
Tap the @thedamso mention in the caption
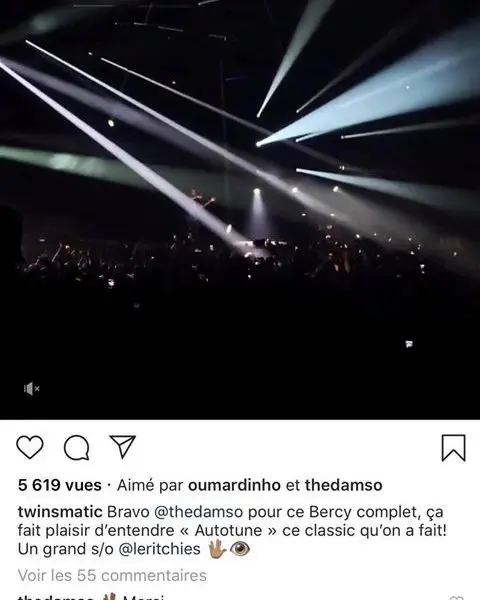(199, 512)
